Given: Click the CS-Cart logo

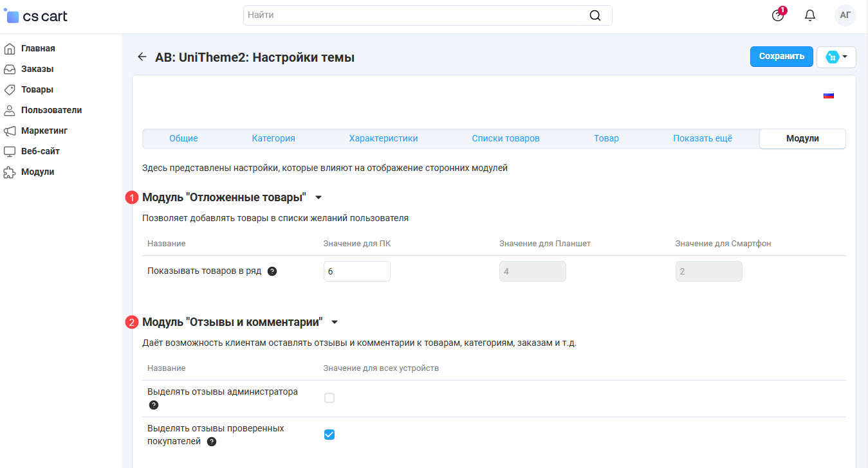Looking at the screenshot, I should (36, 16).
